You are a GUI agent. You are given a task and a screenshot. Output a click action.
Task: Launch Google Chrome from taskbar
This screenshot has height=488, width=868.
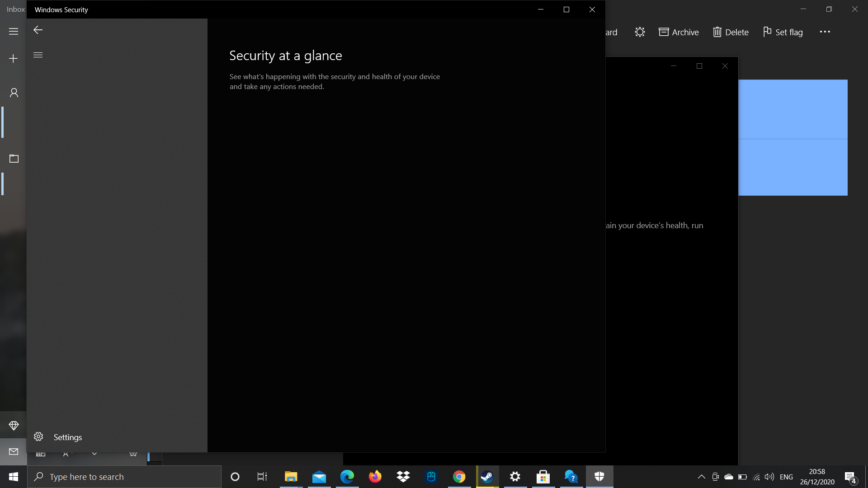(x=459, y=477)
